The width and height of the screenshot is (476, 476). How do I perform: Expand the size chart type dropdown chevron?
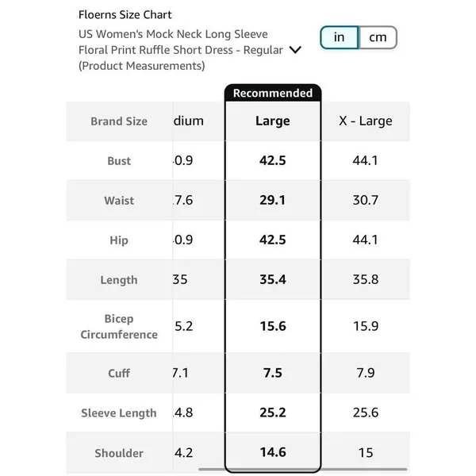295,50
